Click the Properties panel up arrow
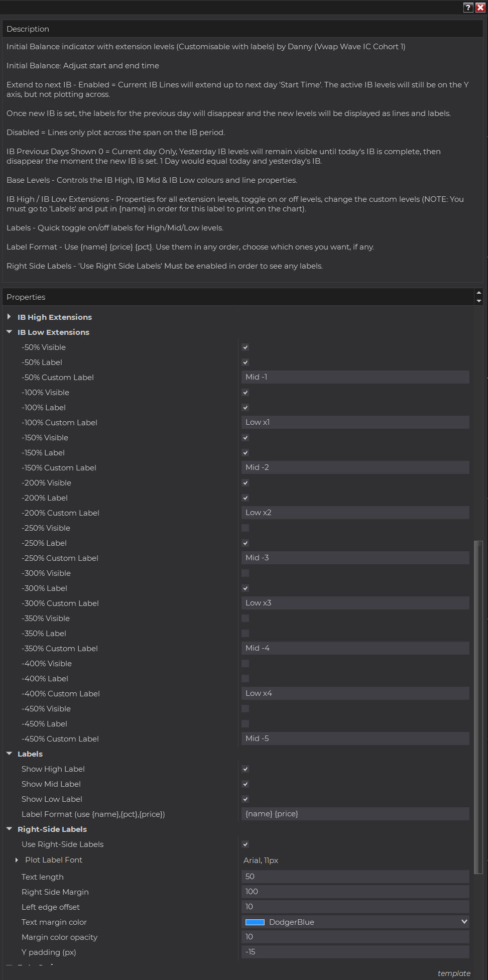 point(478,293)
